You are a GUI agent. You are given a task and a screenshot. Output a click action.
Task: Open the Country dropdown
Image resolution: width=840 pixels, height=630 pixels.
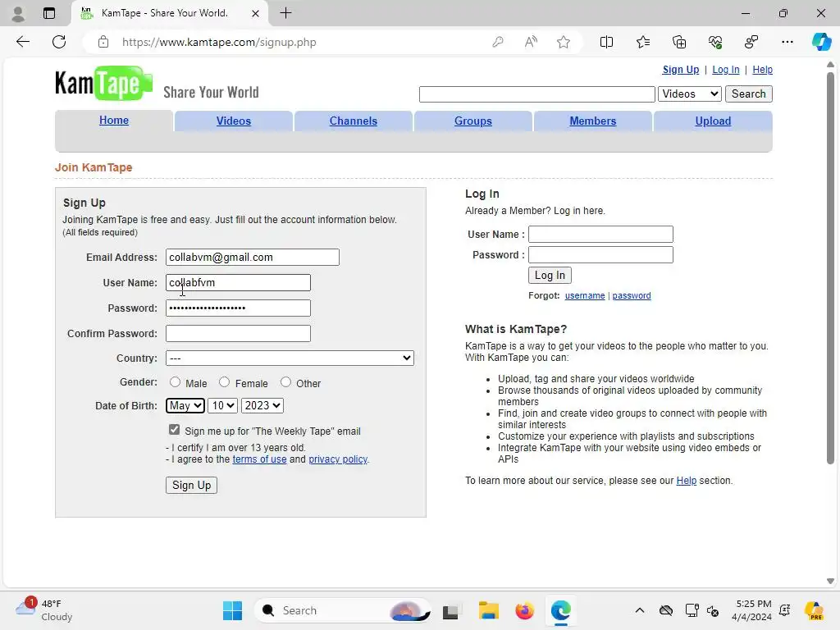290,358
